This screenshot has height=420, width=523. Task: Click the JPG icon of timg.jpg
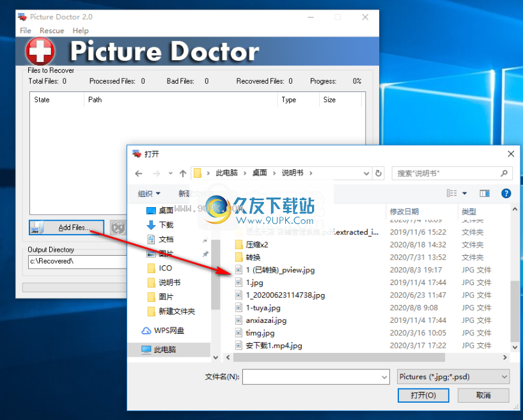(238, 333)
